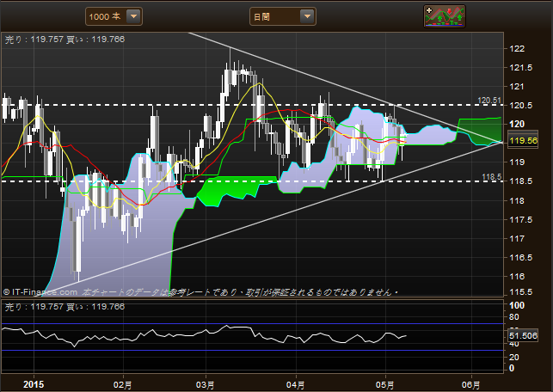Click the RSI axis label 100
This screenshot has width=553, height=392.
coord(517,305)
